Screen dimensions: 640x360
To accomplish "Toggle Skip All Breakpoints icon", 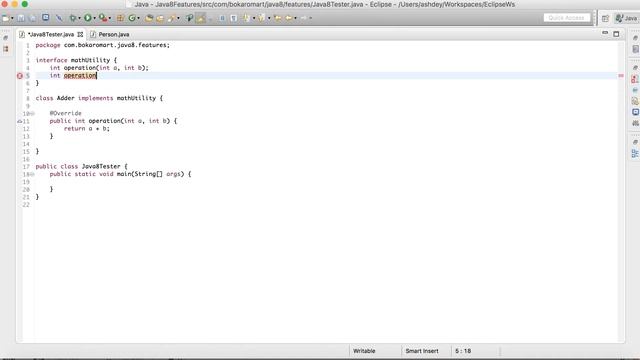I will [59, 18].
